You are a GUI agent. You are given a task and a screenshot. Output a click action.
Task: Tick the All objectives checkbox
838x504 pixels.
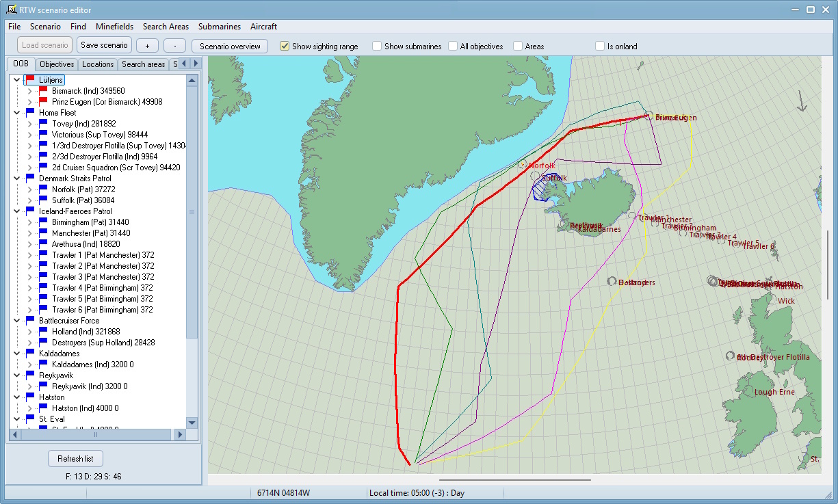pos(453,47)
